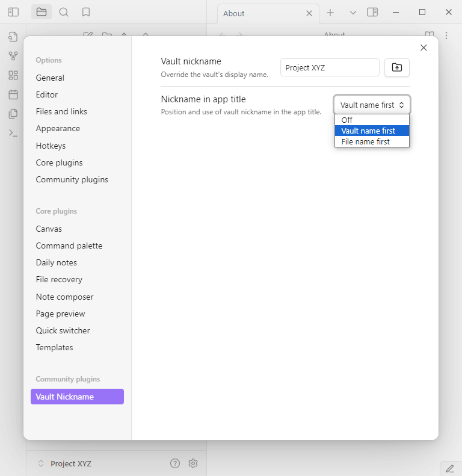Image resolution: width=462 pixels, height=476 pixels.
Task: Open Templates plugin settings
Action: coord(77,348)
